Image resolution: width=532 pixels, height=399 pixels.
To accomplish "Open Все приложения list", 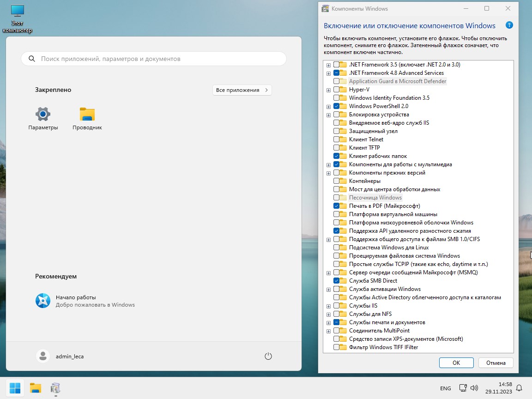I will point(242,90).
